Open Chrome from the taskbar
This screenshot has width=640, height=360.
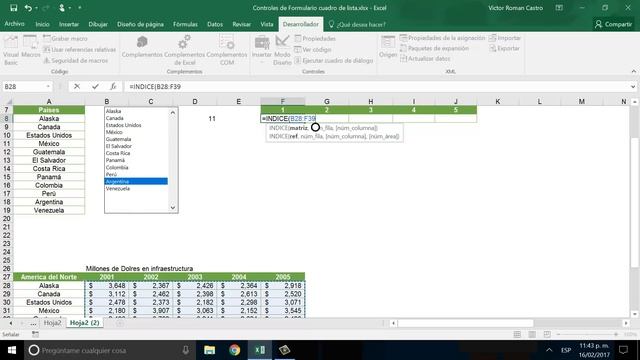235,350
